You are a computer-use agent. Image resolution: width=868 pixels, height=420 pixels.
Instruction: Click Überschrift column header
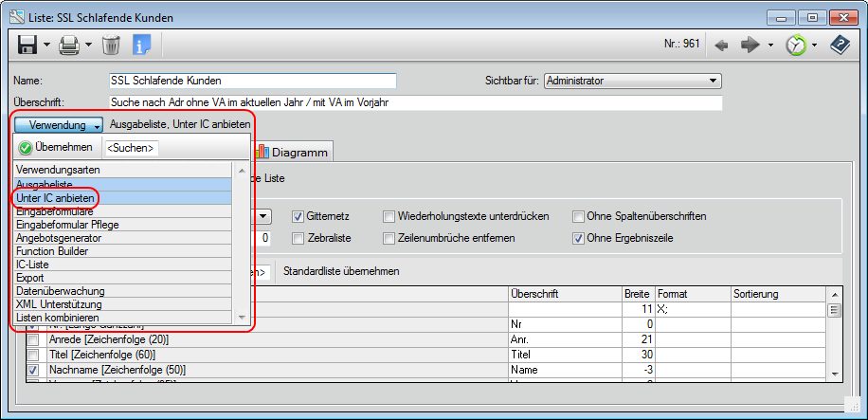click(x=564, y=294)
